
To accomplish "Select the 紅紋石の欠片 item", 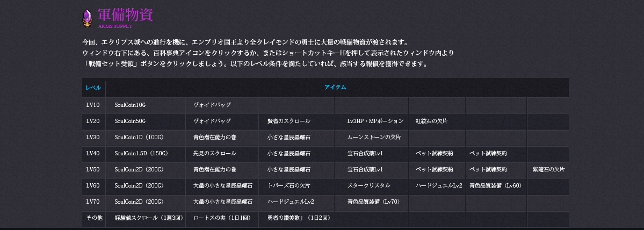I will coord(431,121).
